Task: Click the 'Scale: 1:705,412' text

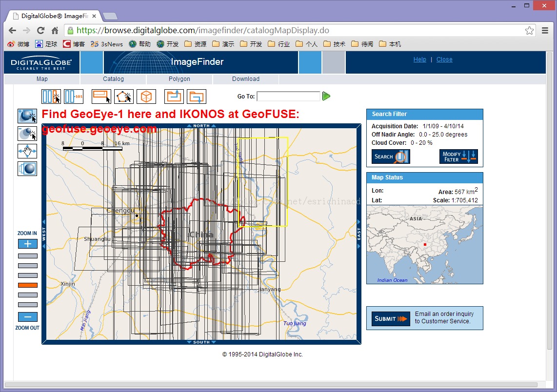Action: point(456,200)
